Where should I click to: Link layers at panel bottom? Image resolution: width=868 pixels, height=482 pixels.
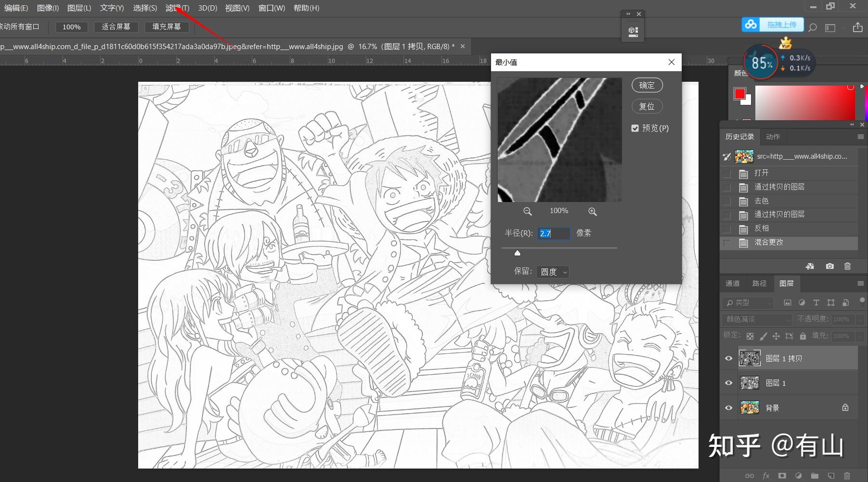pos(750,476)
